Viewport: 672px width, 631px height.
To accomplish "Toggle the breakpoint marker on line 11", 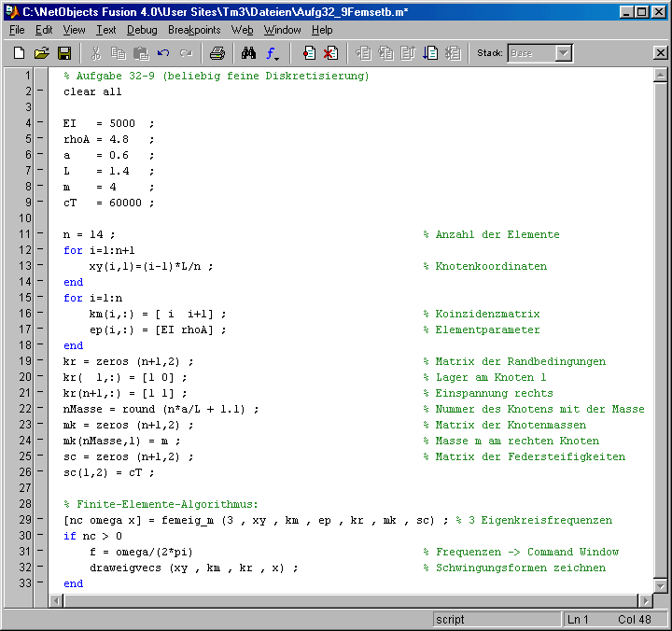I will pyautogui.click(x=39, y=234).
